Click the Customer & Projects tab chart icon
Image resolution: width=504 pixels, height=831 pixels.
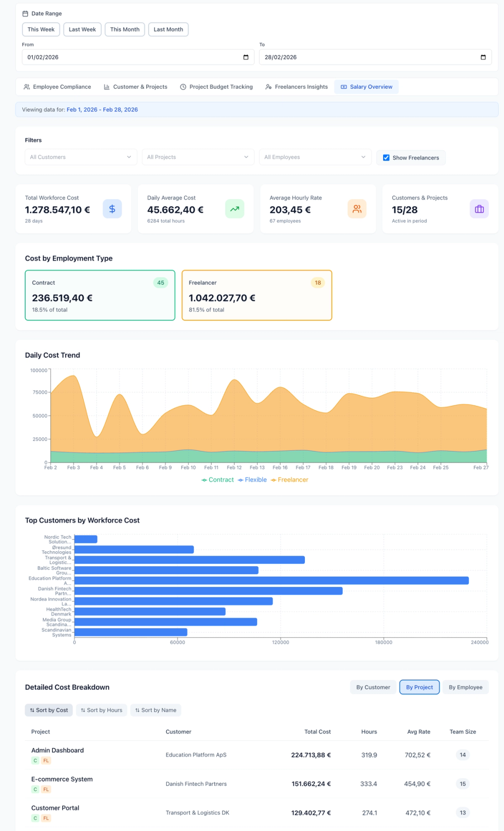tap(107, 87)
